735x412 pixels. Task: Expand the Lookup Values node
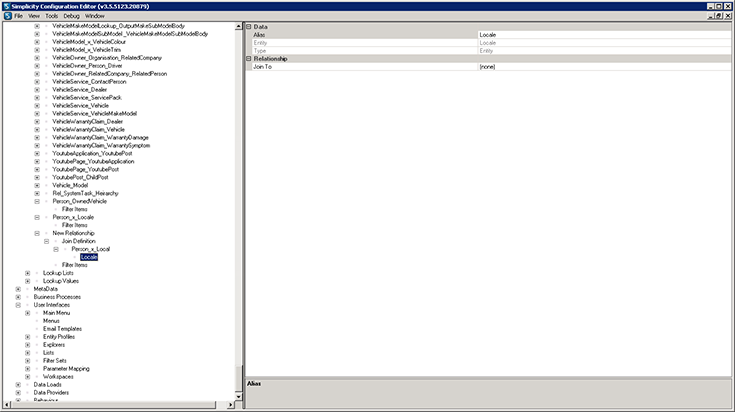pos(28,281)
